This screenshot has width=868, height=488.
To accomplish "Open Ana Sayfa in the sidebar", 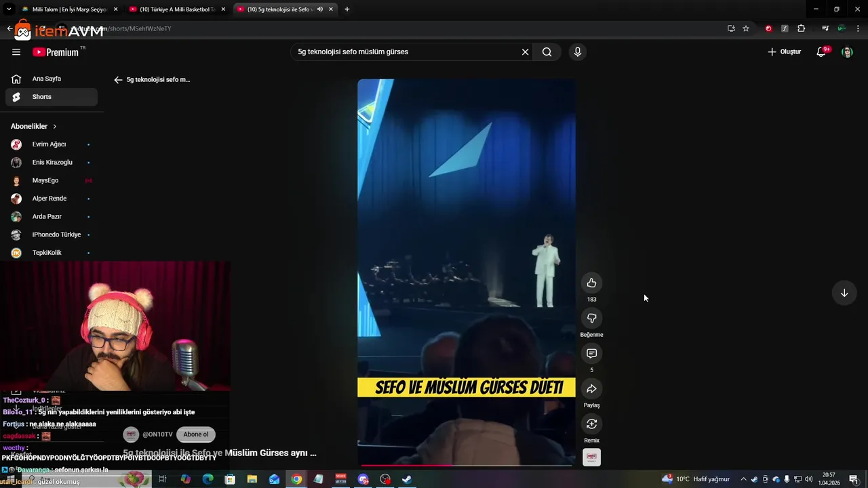I will pos(52,79).
